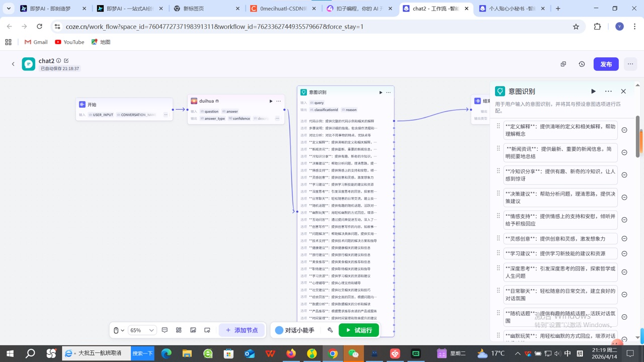This screenshot has width=644, height=362.
Task: Open the YouTube bookmark
Action: (x=69, y=42)
